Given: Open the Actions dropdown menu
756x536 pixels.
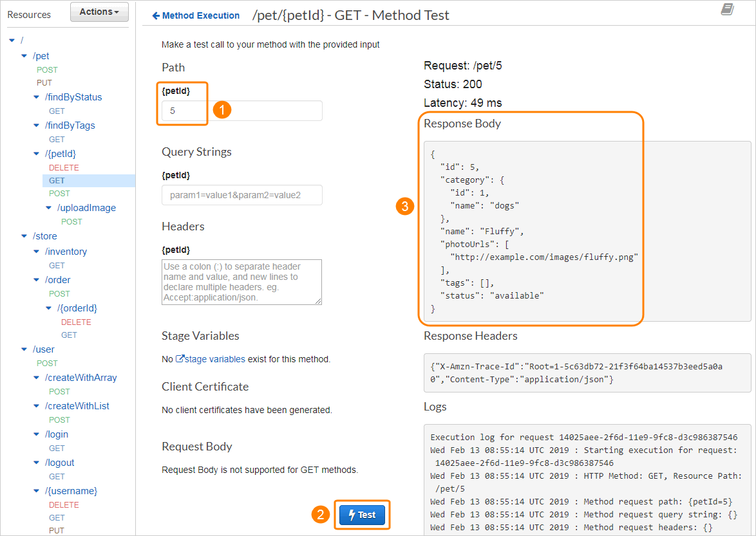Looking at the screenshot, I should coord(99,12).
